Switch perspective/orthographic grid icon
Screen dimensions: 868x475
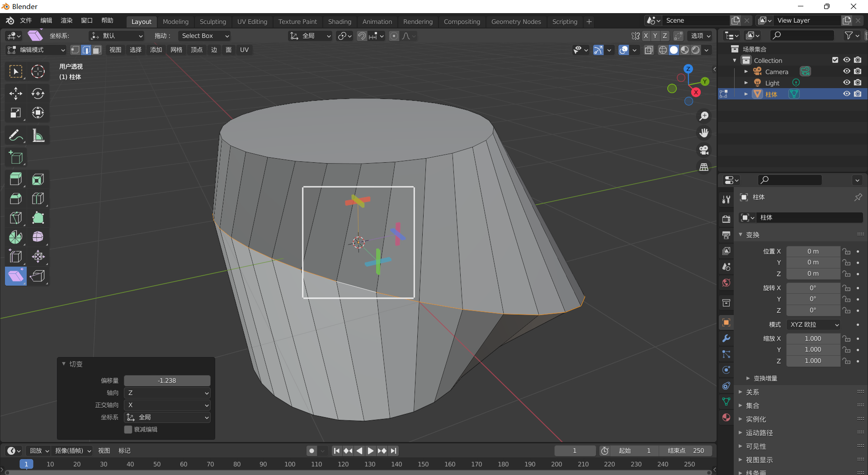704,167
